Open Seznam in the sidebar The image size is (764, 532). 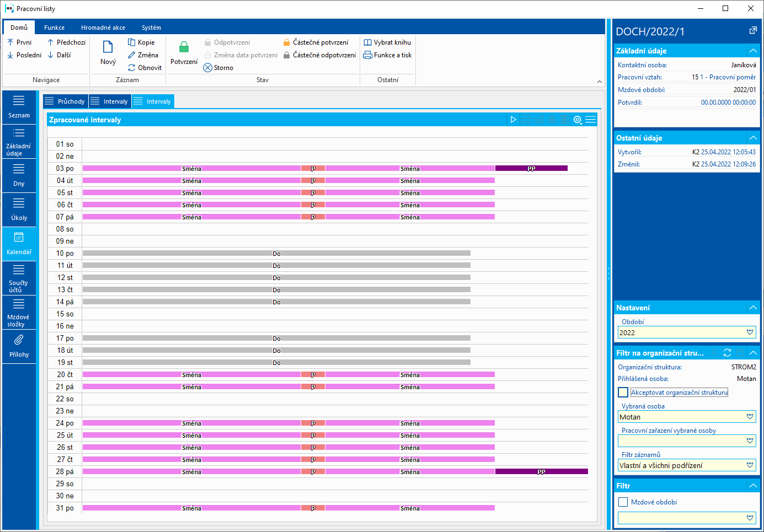coord(19,107)
